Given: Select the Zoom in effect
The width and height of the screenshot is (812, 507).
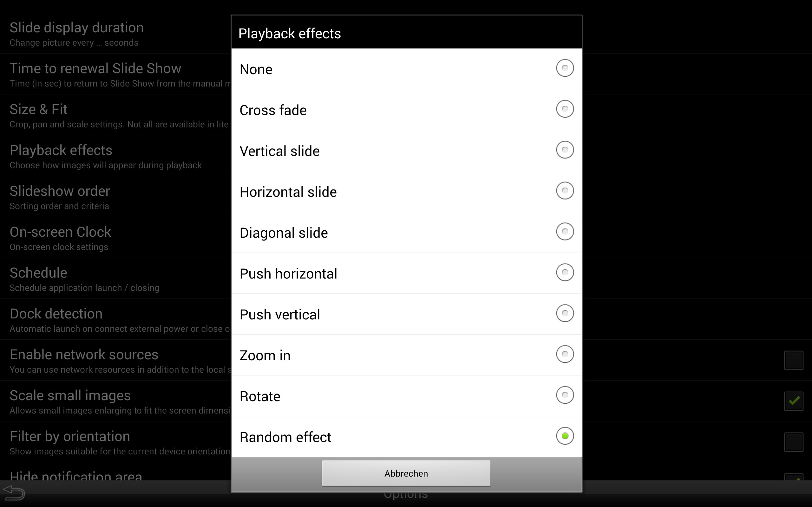Looking at the screenshot, I should [565, 355].
